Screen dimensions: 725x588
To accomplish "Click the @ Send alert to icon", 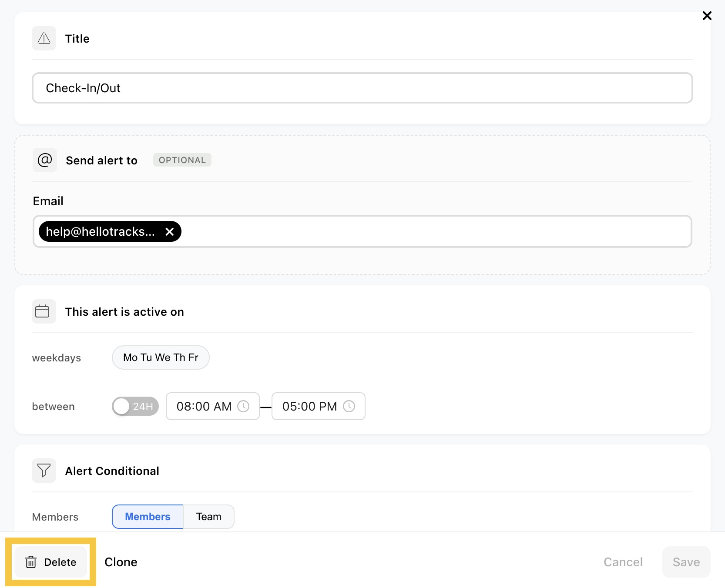I will (45, 160).
